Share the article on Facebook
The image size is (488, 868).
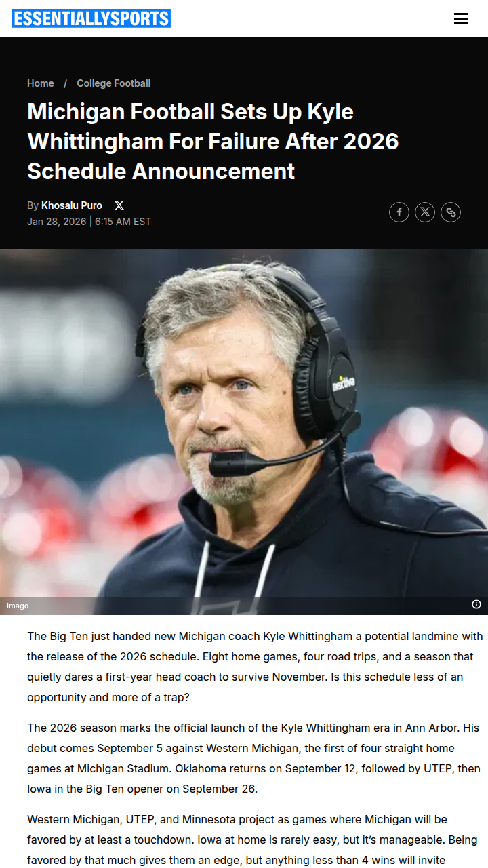[x=399, y=212]
